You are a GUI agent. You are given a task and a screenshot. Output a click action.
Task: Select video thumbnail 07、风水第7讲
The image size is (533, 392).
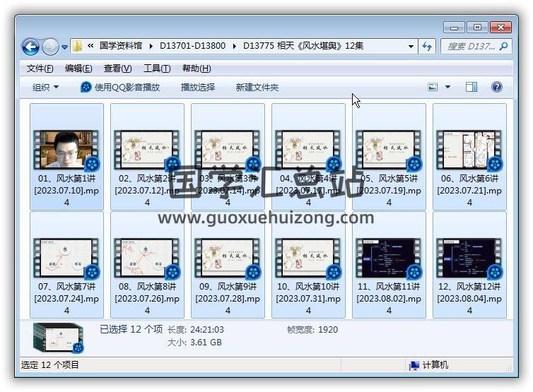tap(66, 258)
